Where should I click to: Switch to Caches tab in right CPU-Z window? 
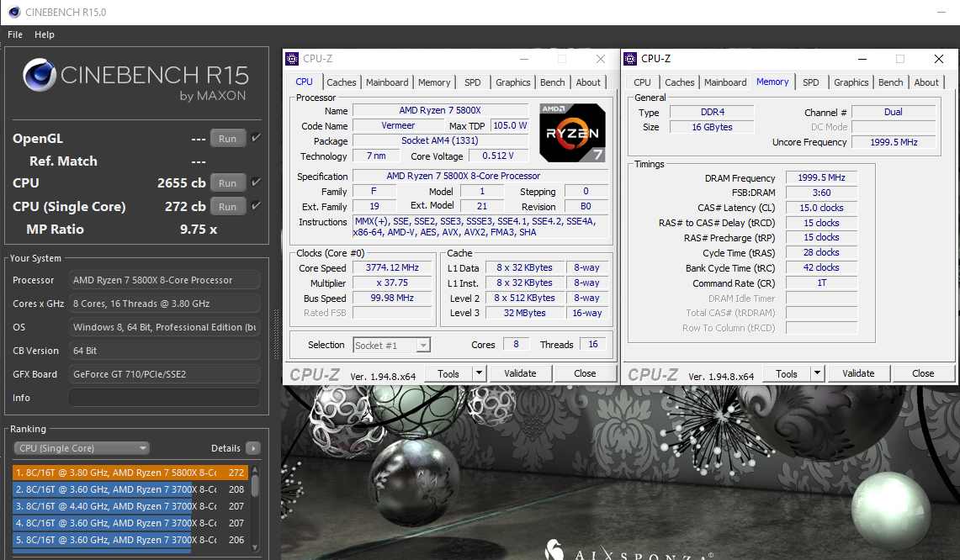tap(680, 82)
